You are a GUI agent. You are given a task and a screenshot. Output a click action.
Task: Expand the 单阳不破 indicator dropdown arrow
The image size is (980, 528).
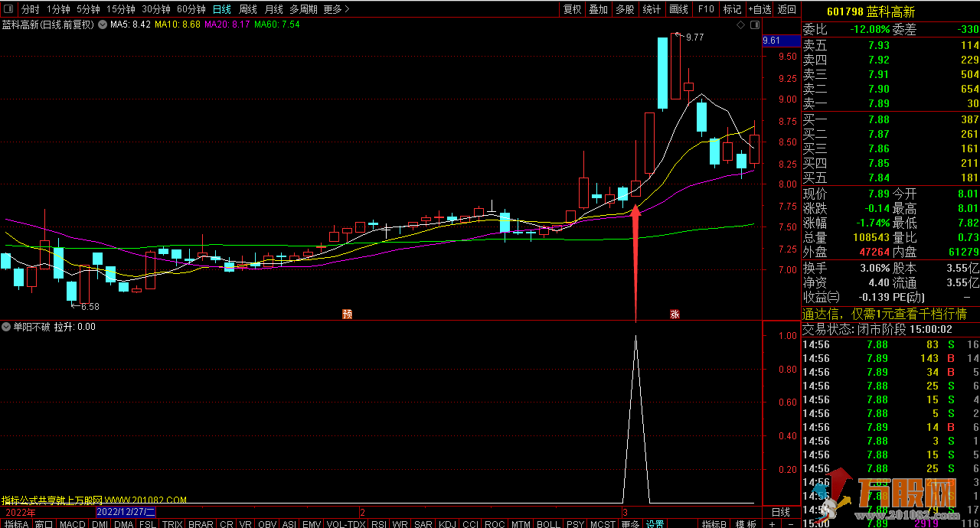(7, 327)
